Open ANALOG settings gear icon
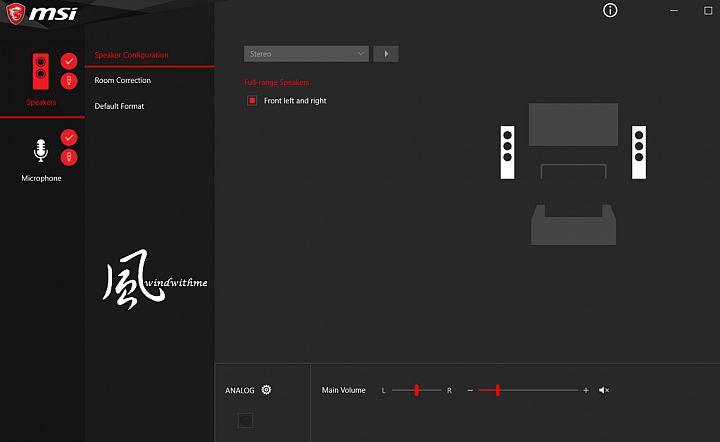 tap(266, 390)
